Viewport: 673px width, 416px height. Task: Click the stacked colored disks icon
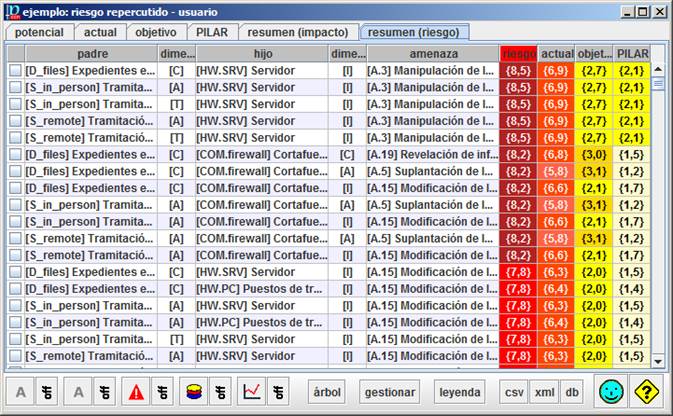(194, 392)
